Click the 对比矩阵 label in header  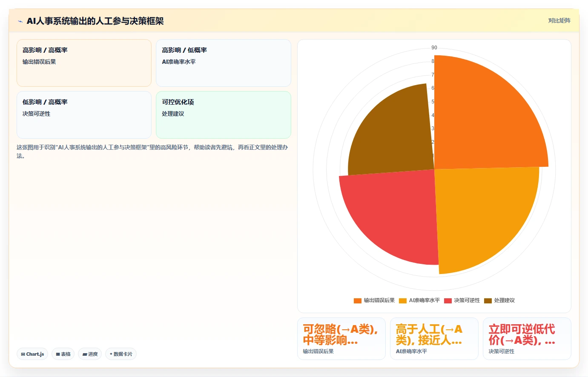[559, 20]
